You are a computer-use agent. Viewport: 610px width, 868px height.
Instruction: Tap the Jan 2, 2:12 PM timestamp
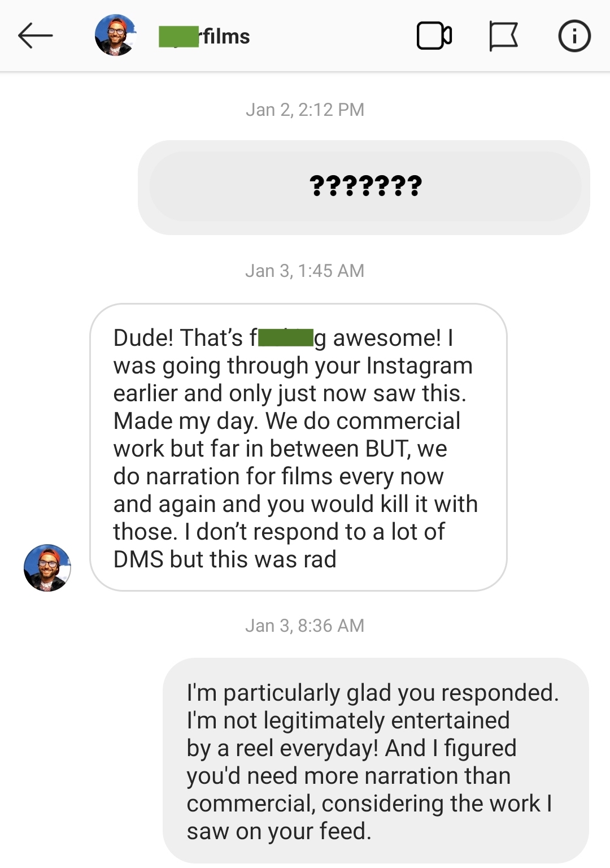click(305, 110)
